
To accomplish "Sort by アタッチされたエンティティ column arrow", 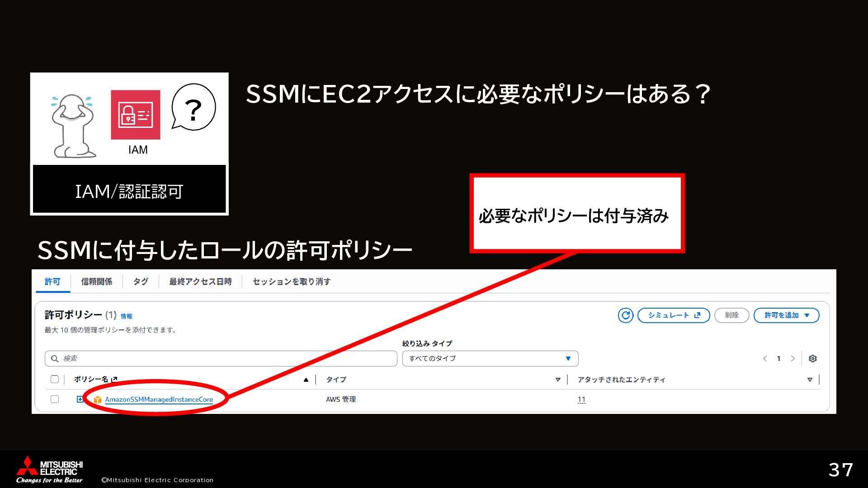I will point(810,380).
